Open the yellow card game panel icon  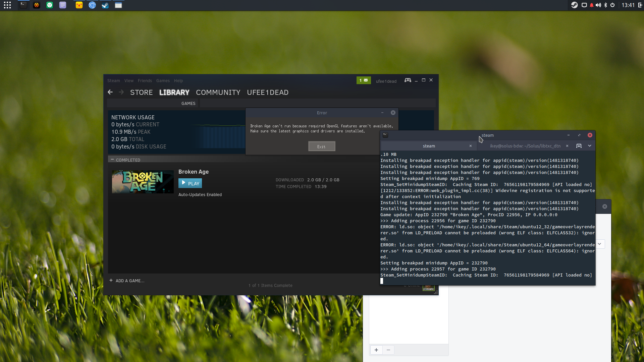[x=79, y=5]
